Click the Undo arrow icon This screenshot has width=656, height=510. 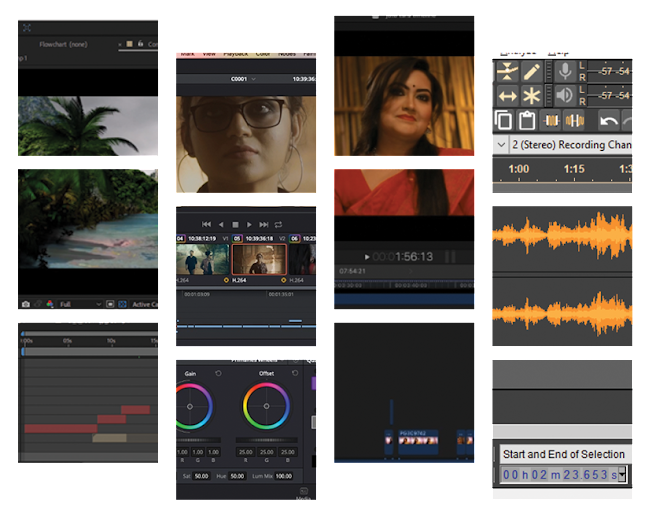coord(609,120)
